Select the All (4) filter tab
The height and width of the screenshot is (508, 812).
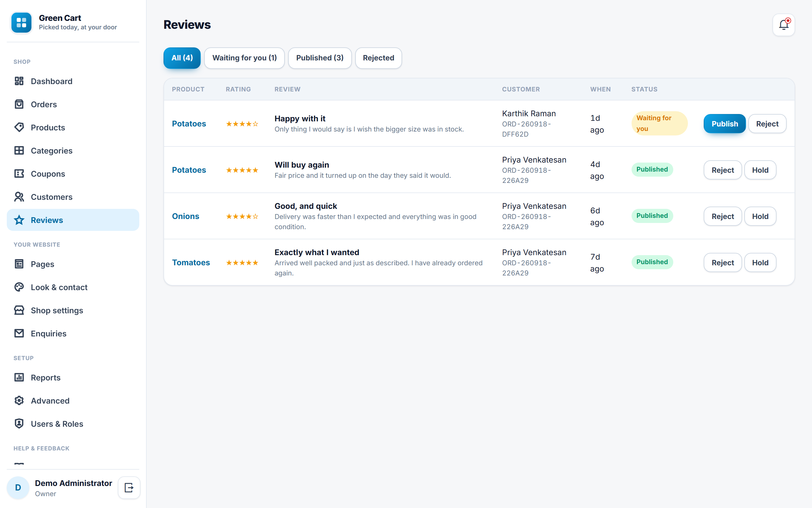point(182,58)
